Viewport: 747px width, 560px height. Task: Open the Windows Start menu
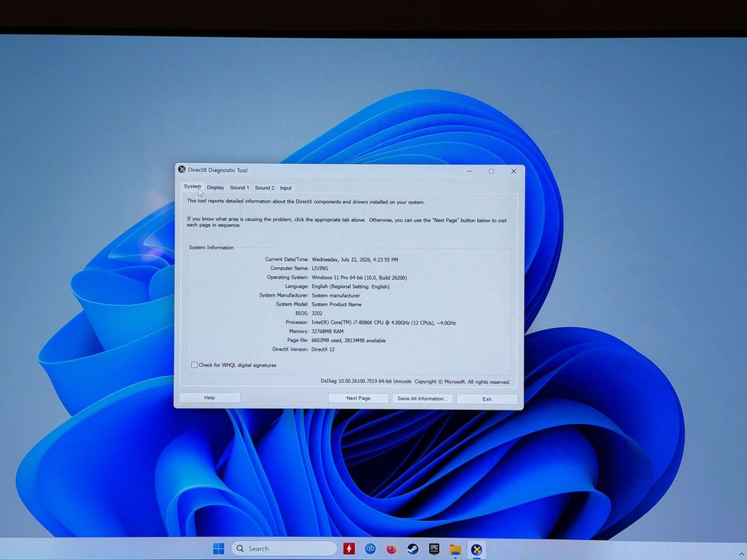[219, 549]
